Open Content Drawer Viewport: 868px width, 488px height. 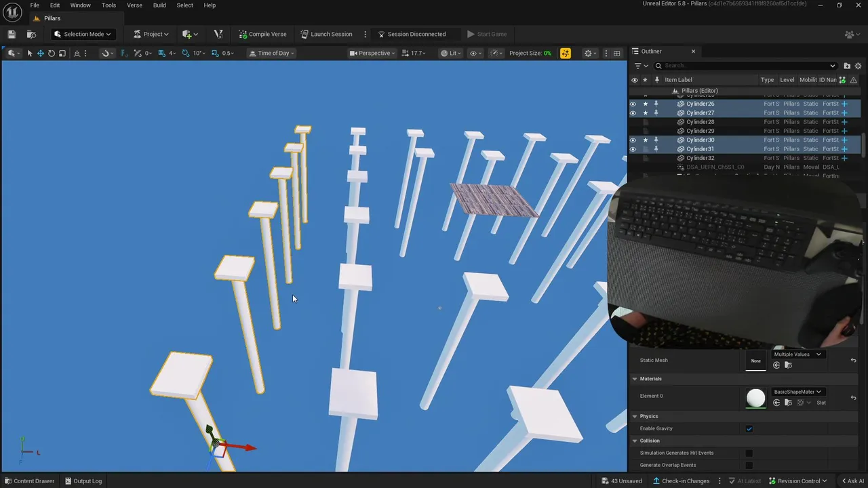point(29,481)
